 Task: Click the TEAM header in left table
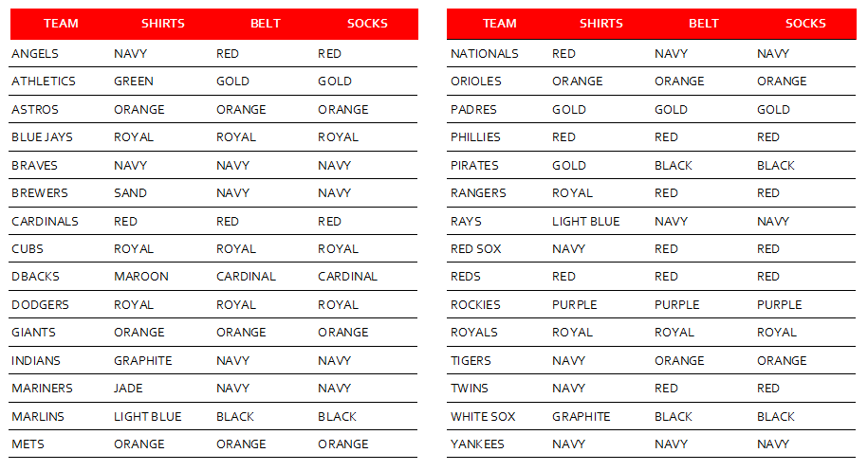pos(61,24)
